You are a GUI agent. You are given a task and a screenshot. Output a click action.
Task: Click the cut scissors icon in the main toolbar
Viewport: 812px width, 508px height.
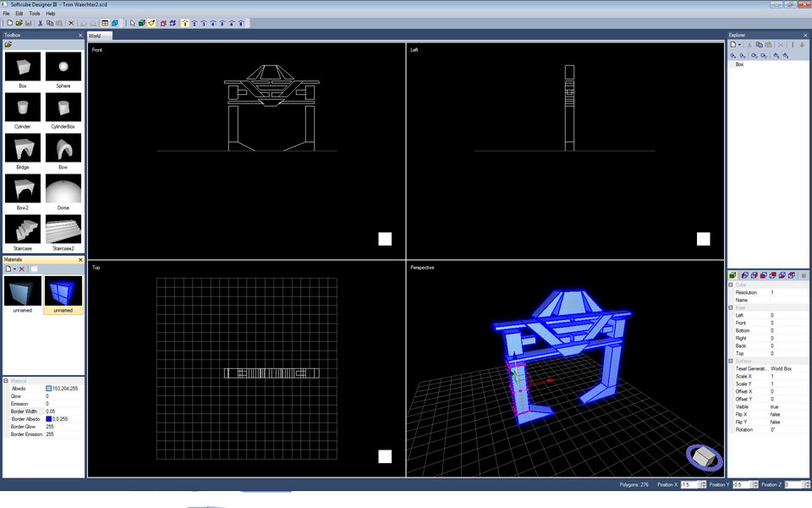pos(40,23)
